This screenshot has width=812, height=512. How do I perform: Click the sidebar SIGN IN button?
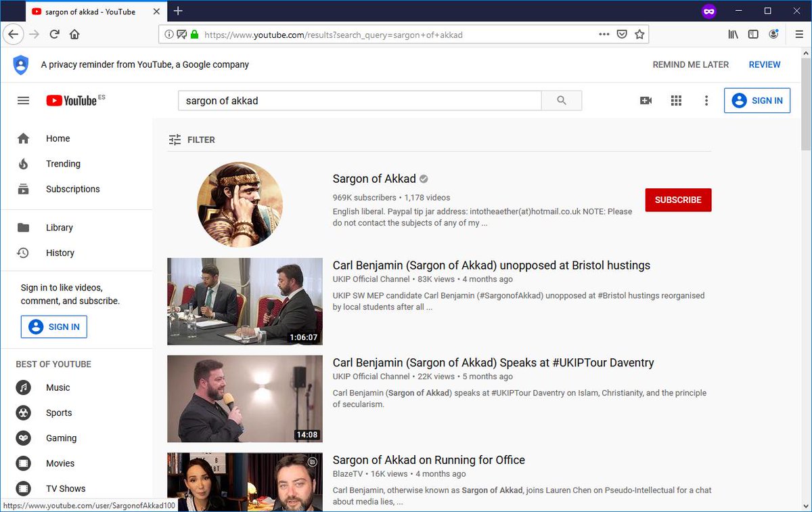pyautogui.click(x=54, y=326)
